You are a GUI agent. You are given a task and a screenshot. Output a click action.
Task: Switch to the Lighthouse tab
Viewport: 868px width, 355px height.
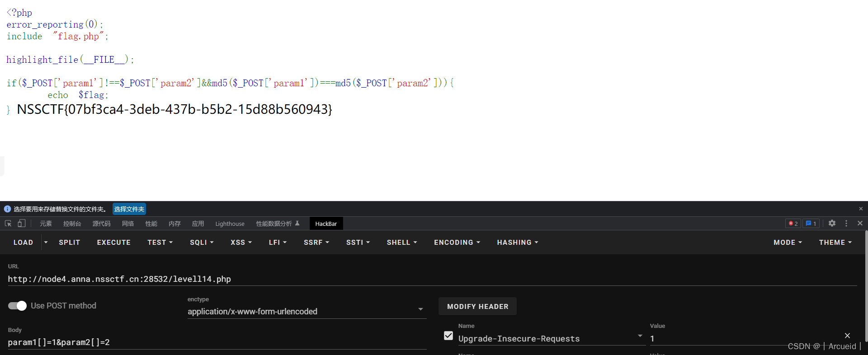(x=230, y=224)
